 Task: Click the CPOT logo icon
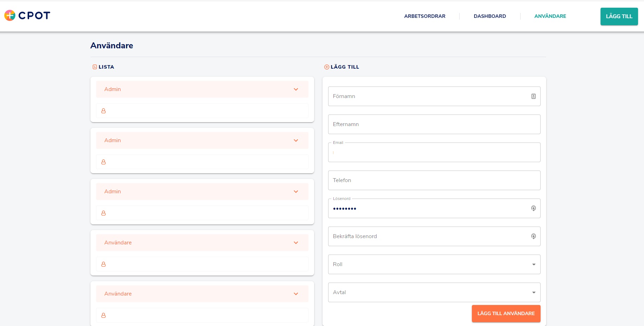(x=10, y=15)
